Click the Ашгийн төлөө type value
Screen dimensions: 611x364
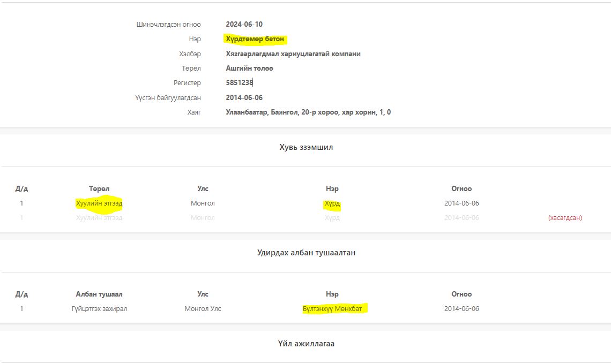250,69
